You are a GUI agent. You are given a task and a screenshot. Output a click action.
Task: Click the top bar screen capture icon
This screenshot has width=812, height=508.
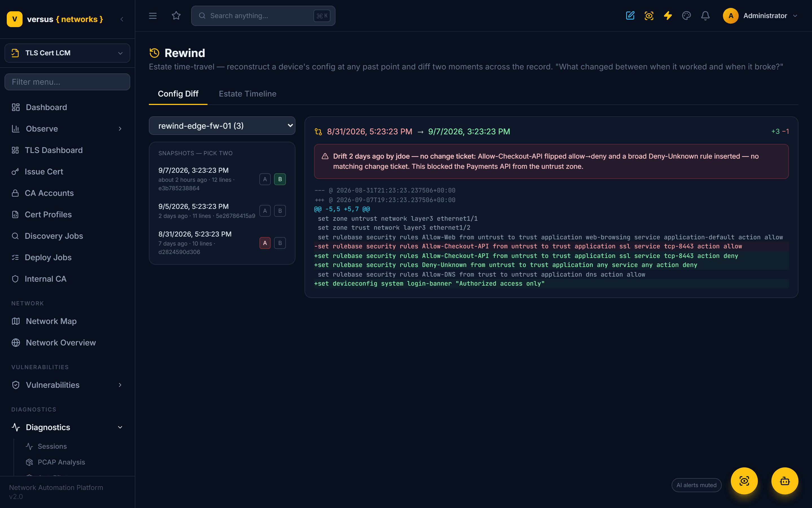click(x=648, y=16)
